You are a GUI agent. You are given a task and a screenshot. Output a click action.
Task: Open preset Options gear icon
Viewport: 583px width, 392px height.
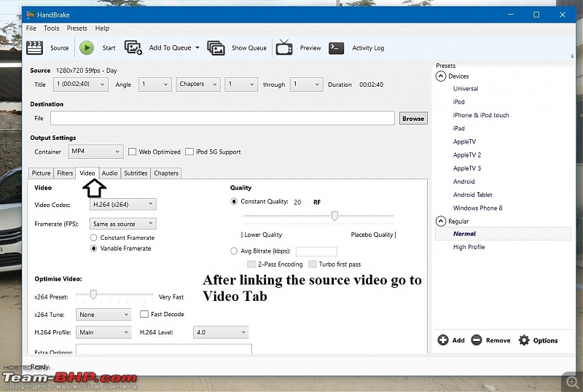point(524,340)
